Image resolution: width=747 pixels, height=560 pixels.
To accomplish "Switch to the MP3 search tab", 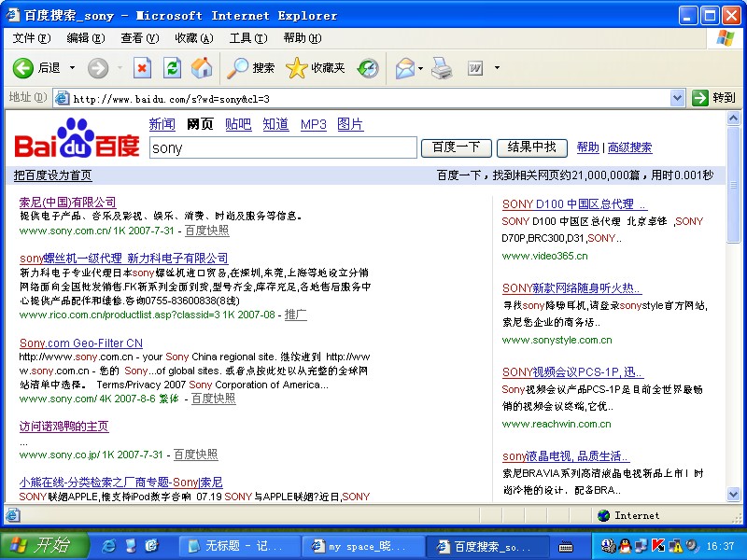I will [314, 125].
